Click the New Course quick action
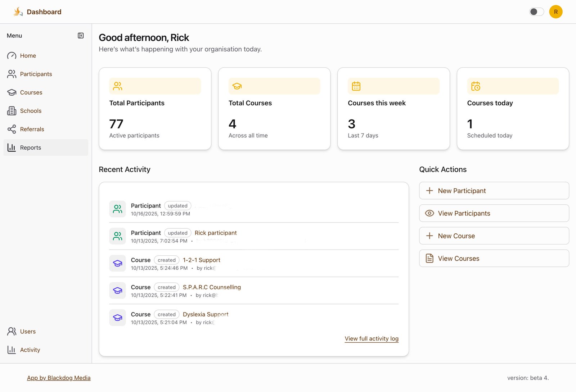Screen dimensions: 576x392 tap(494, 236)
